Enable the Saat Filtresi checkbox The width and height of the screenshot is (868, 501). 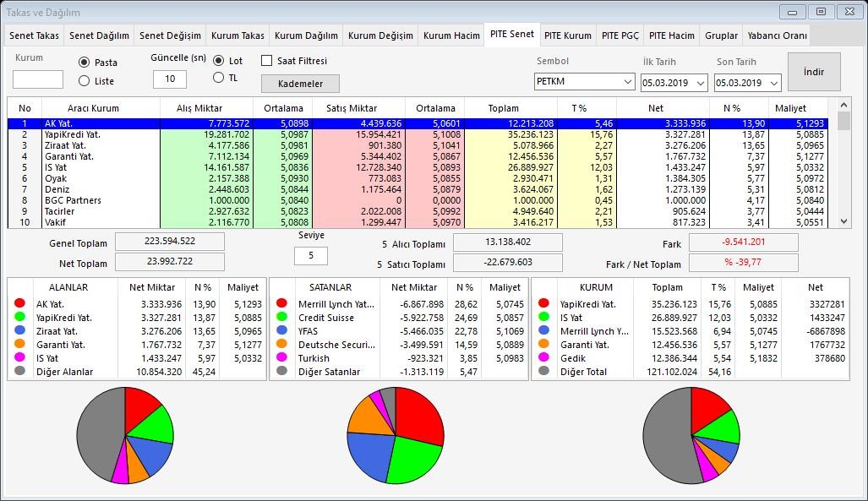pos(267,60)
